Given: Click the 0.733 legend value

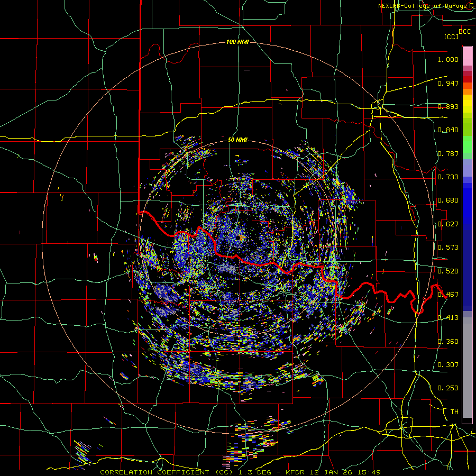Looking at the screenshot, I should point(448,177).
